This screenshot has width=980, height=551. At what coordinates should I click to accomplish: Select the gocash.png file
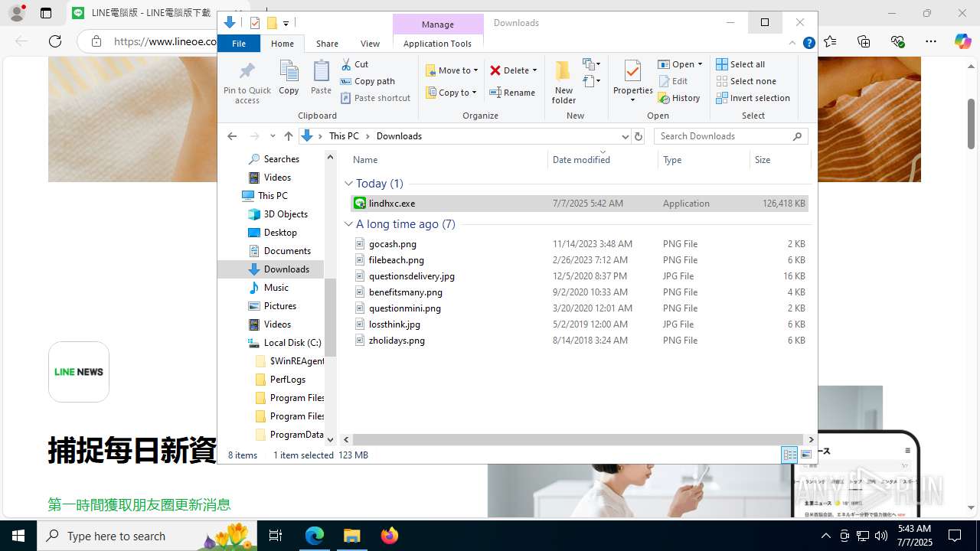tap(392, 244)
